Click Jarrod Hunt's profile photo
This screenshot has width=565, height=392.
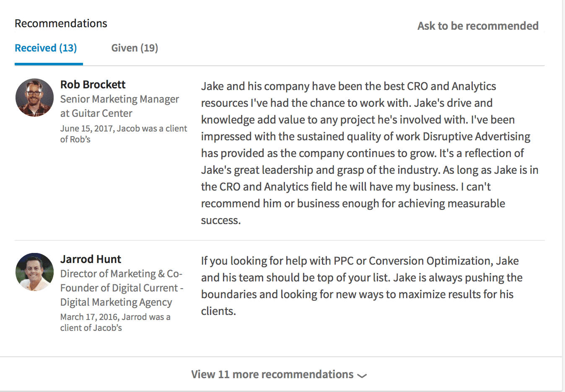pyautogui.click(x=34, y=272)
